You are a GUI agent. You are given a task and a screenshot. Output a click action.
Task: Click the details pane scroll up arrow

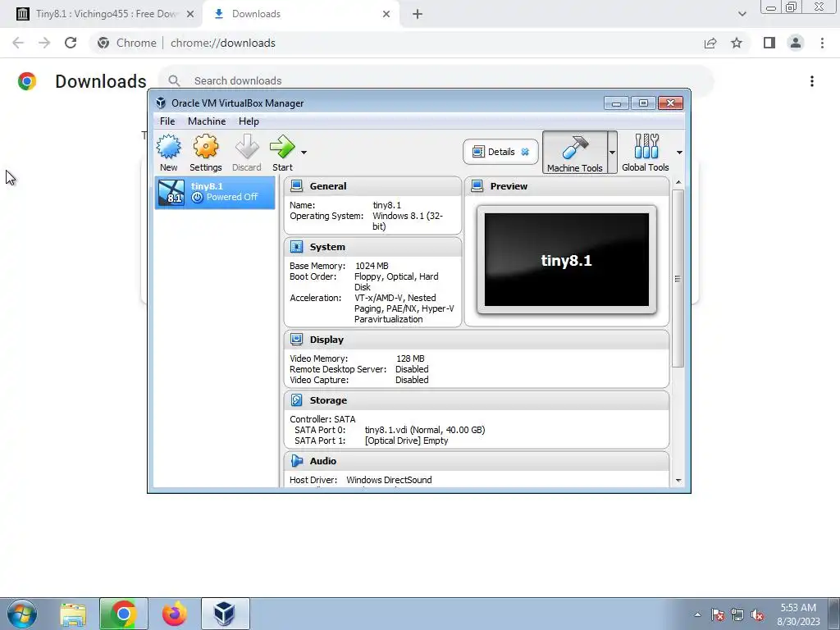678,183
